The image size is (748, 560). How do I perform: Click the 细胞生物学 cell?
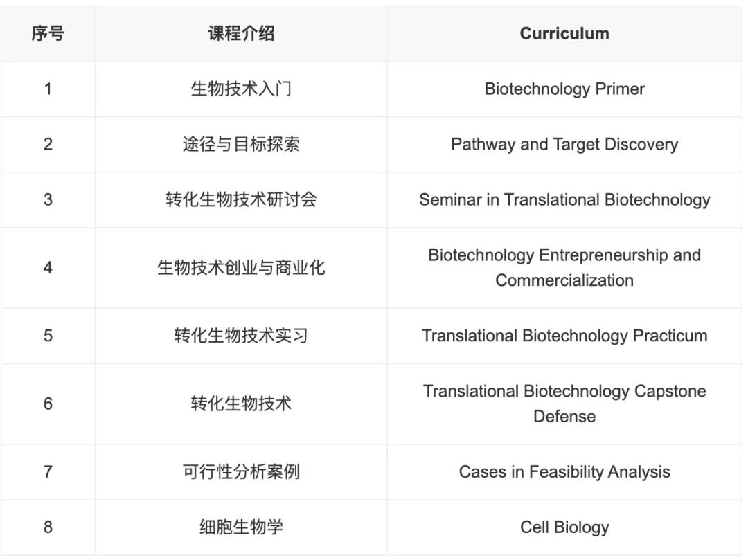pos(241,527)
